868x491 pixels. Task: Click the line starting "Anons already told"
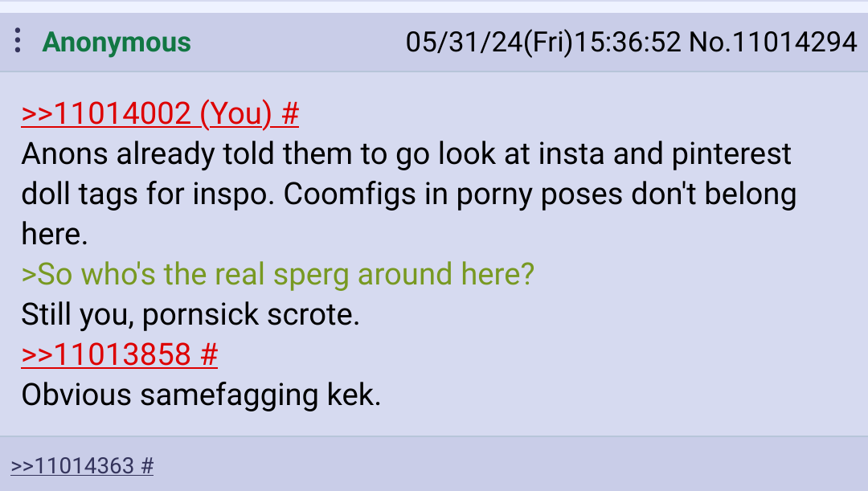tap(407, 153)
